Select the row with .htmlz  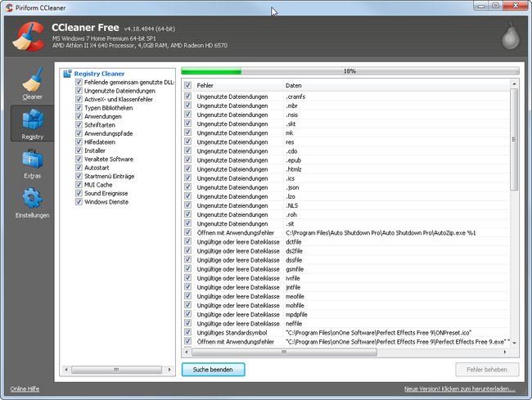point(346,169)
